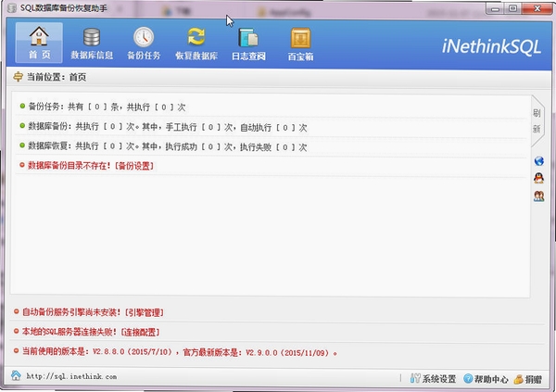
Task: Click the home icon beside the website URL
Action: tap(16, 375)
